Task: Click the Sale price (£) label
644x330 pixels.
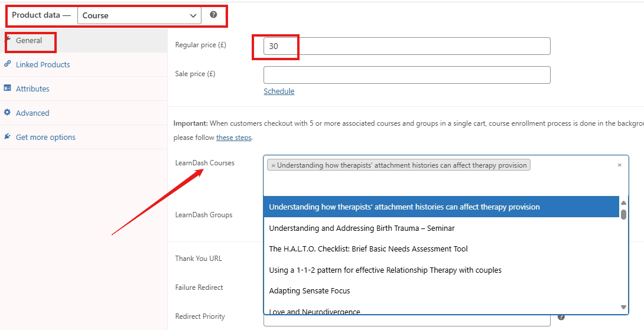Action: click(x=195, y=74)
